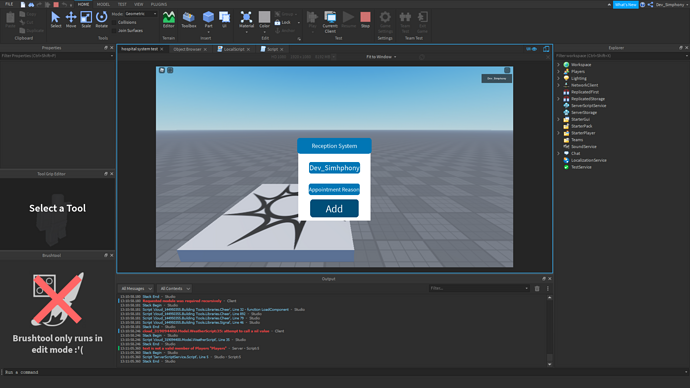Screen dimensions: 690x388
Task: Switch to the PLUGINS ribbon tab
Action: coord(159,4)
